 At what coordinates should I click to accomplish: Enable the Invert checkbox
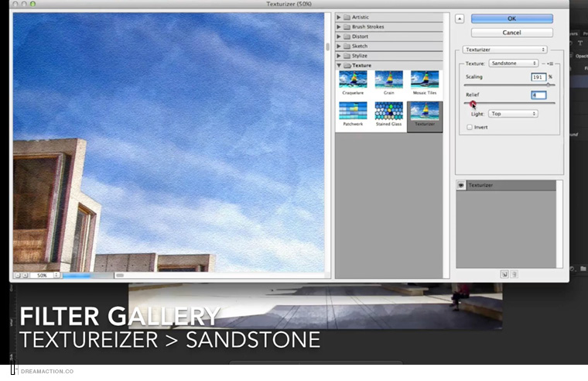[x=470, y=127]
